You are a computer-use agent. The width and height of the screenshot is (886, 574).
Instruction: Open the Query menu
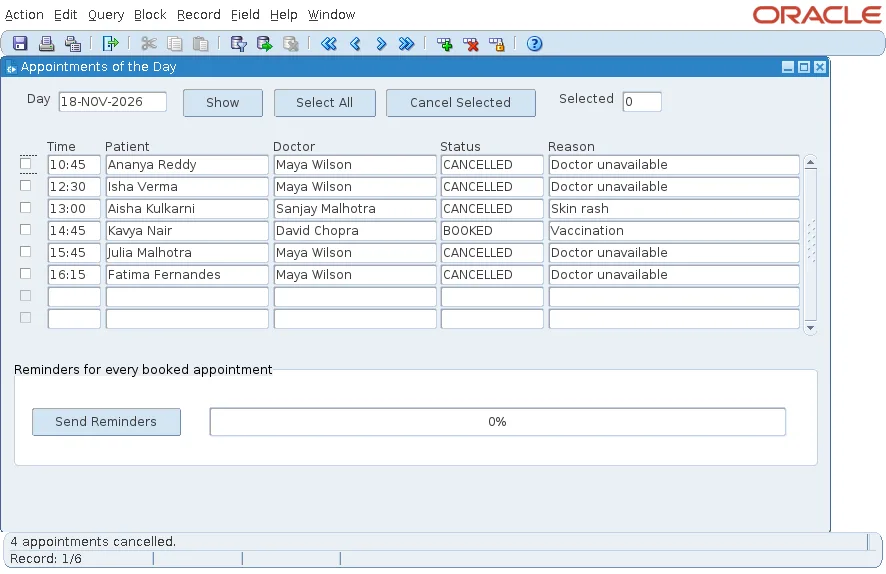(106, 15)
